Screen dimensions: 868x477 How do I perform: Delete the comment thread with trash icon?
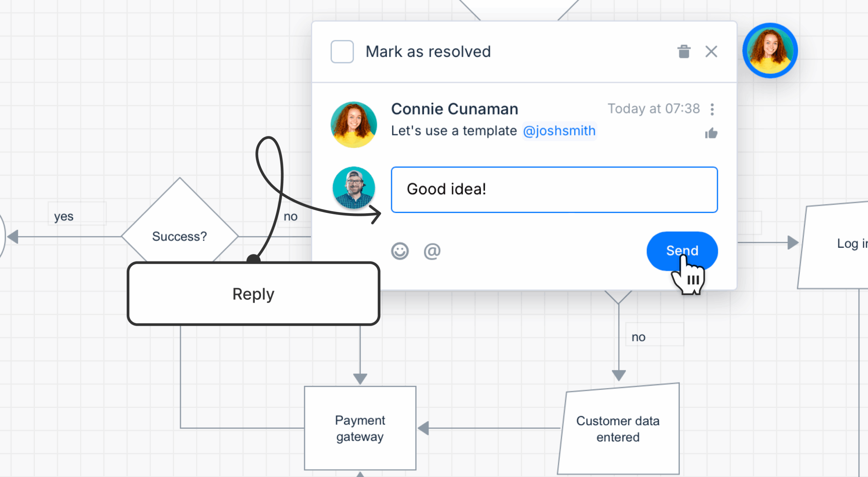click(x=684, y=52)
